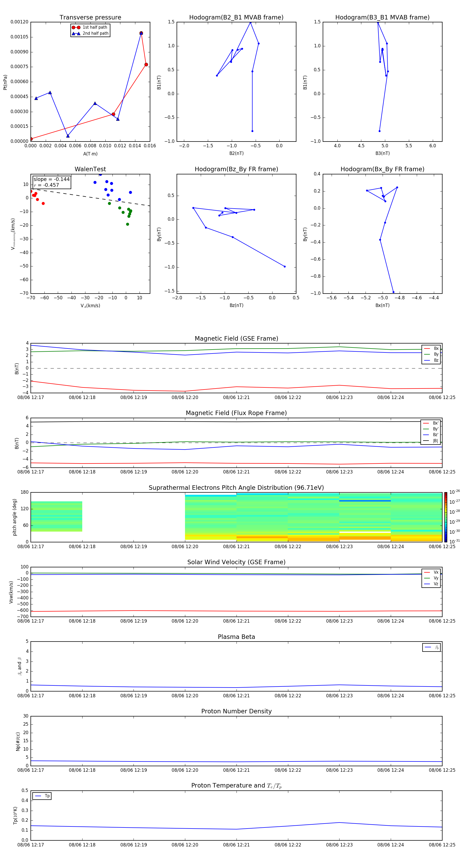Click the By entry in GSE magnetic legend
The image size is (473, 868).
click(431, 354)
